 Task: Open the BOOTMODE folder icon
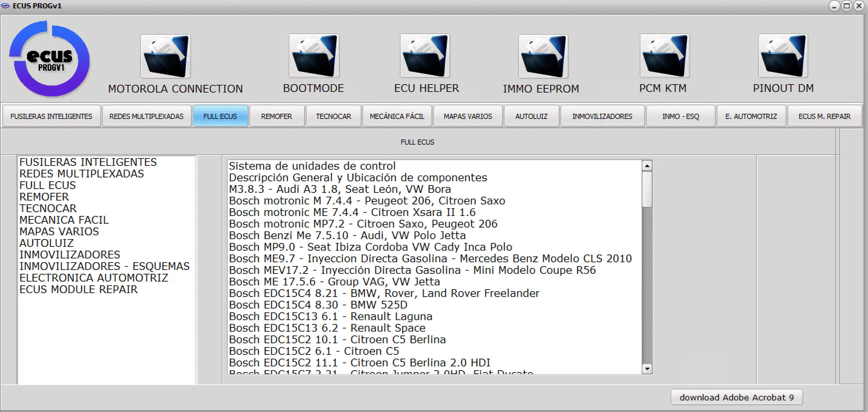[x=314, y=56]
